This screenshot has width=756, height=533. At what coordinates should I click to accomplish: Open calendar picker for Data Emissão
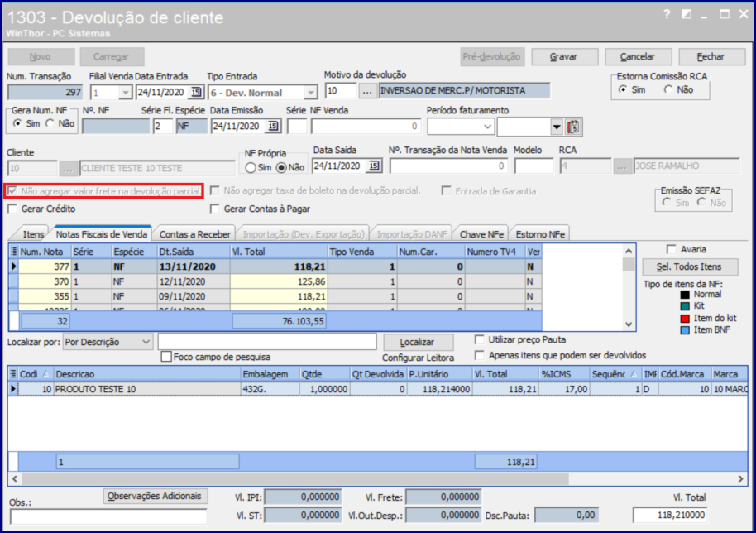pyautogui.click(x=273, y=127)
